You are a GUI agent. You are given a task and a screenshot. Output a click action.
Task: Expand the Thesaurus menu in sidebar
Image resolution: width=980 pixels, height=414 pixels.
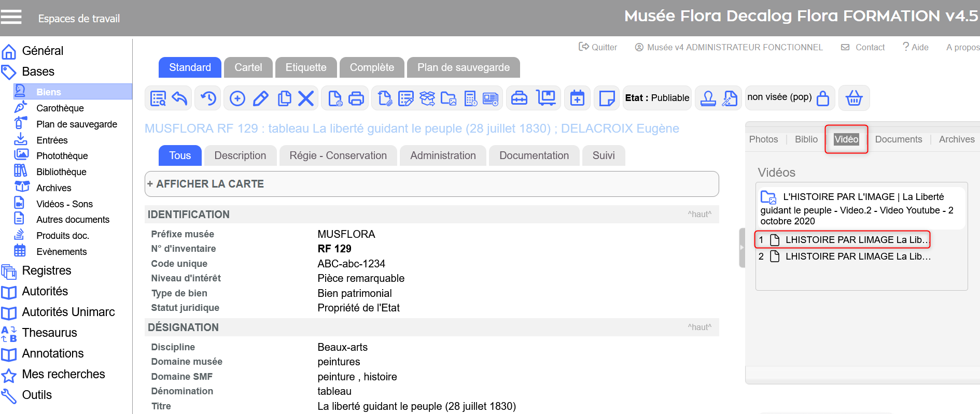[49, 333]
